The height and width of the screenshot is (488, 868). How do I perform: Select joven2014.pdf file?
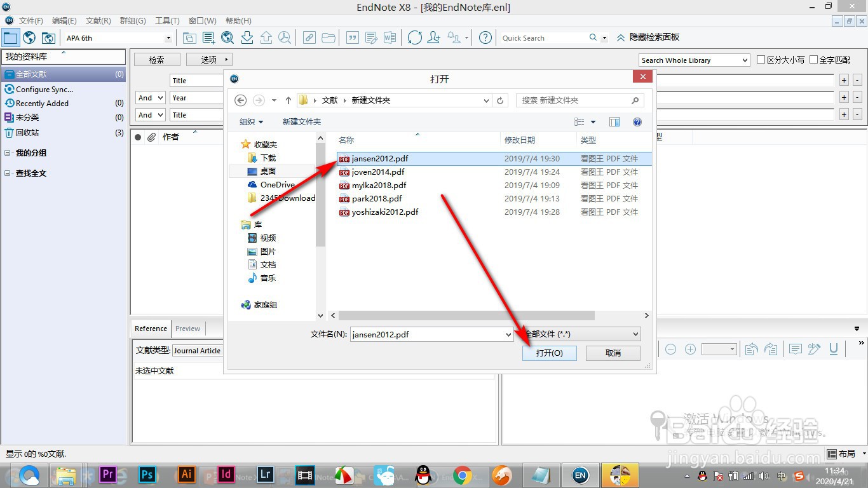378,172
